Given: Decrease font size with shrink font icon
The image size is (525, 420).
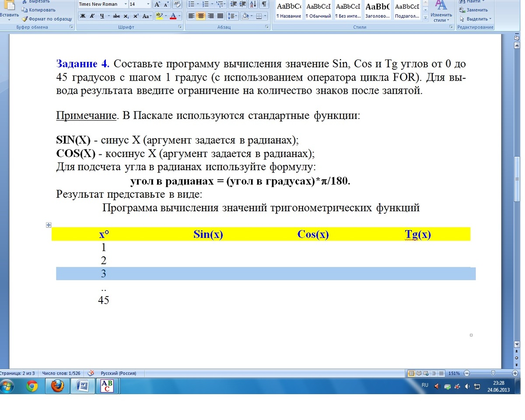Looking at the screenshot, I should point(166,4).
